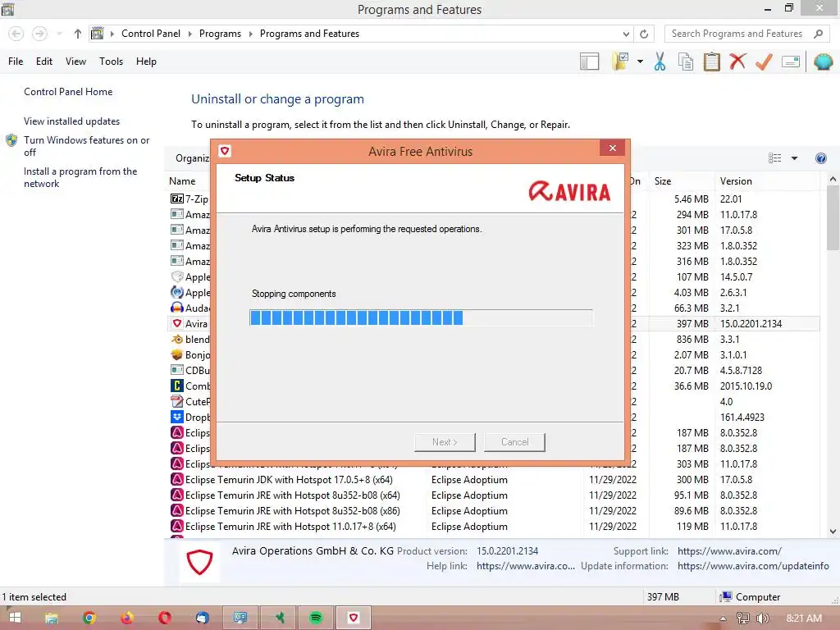Click the Avira setup progress bar
This screenshot has width=840, height=630.
point(421,317)
